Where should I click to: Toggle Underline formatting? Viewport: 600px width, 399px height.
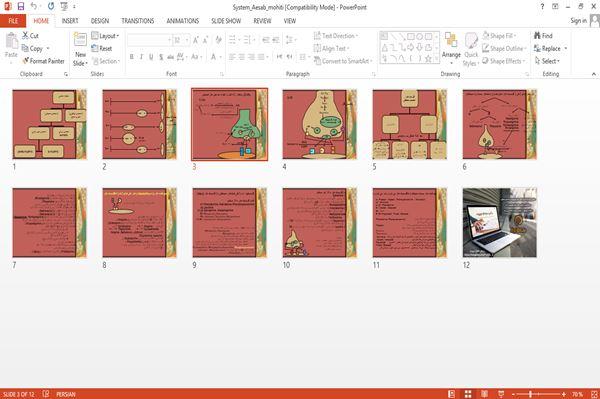tap(151, 57)
